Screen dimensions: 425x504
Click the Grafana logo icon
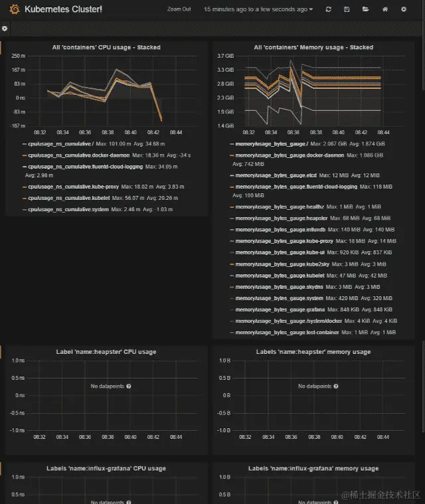coord(15,9)
